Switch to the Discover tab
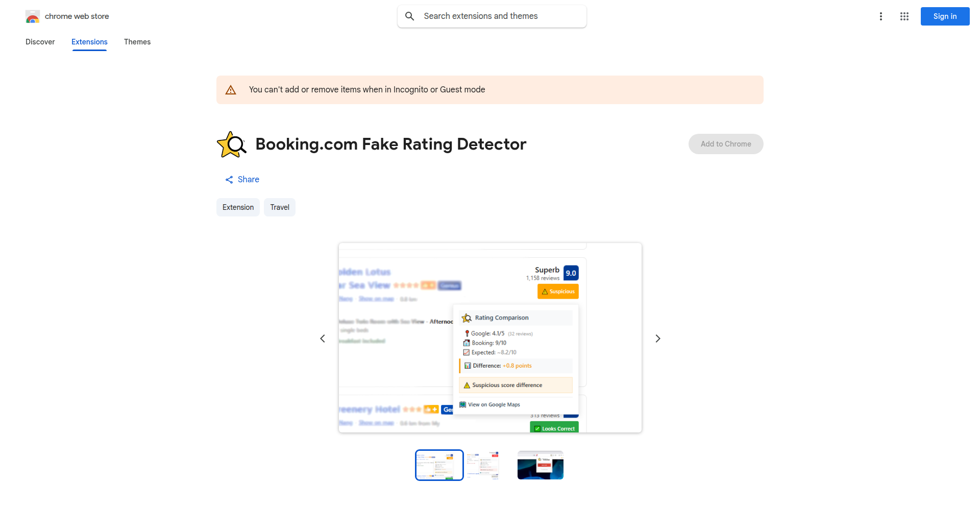980x507 pixels. [x=40, y=42]
